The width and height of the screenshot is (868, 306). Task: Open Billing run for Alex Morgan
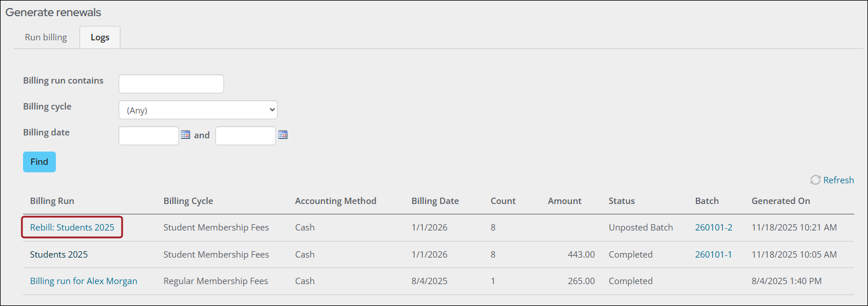84,281
